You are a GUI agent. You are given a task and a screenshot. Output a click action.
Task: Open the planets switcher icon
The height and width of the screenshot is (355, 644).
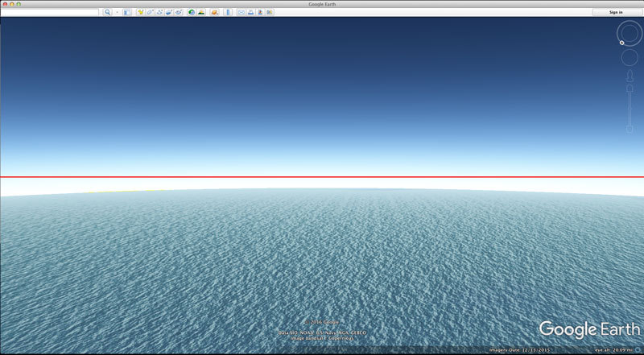click(214, 12)
